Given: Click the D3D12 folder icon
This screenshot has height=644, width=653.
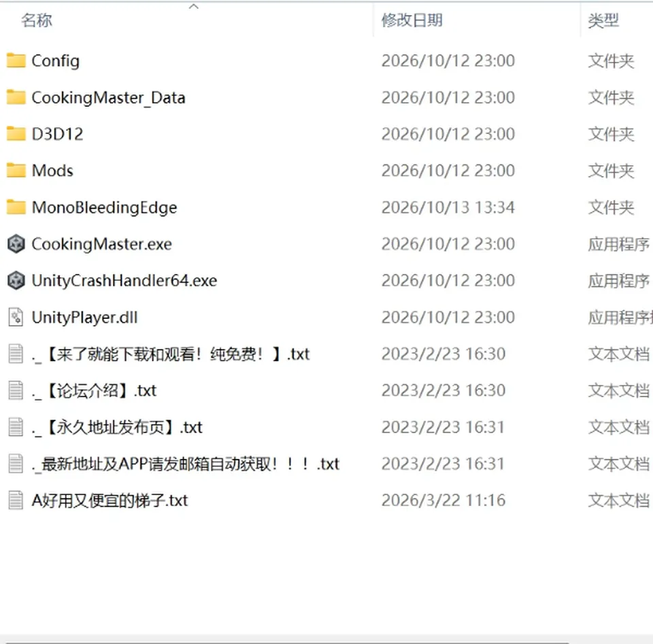Looking at the screenshot, I should pyautogui.click(x=16, y=134).
